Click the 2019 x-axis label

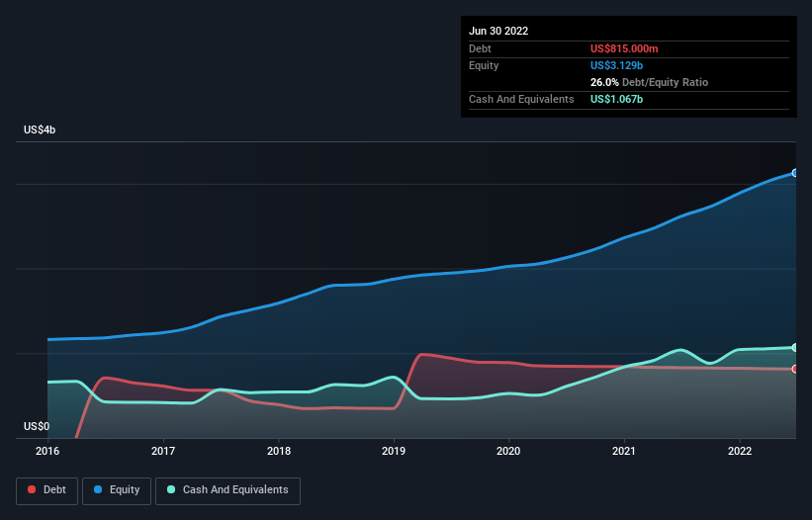tap(394, 451)
